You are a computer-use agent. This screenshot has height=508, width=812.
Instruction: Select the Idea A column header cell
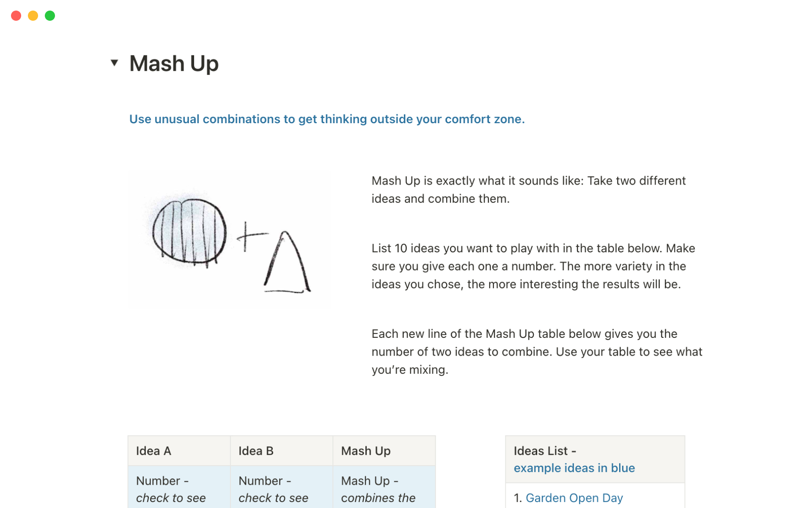coord(179,451)
